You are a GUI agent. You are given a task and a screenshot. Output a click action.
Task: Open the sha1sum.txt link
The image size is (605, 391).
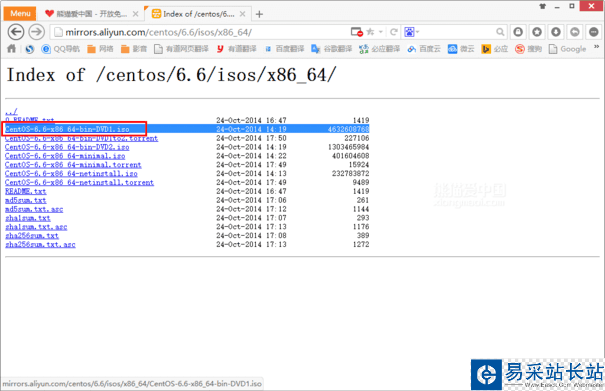click(28, 218)
